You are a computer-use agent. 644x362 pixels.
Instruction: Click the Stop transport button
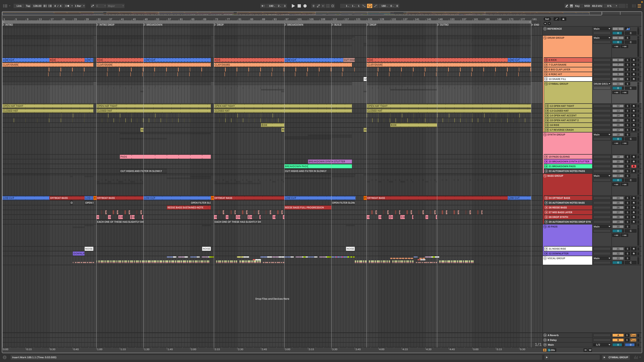coord(299,6)
